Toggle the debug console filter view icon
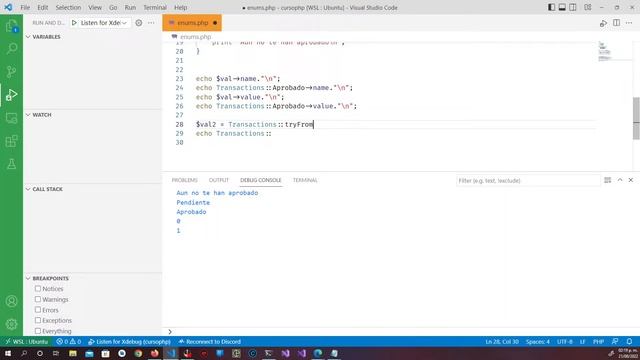Viewport: 640px width, 360px height. click(608, 180)
